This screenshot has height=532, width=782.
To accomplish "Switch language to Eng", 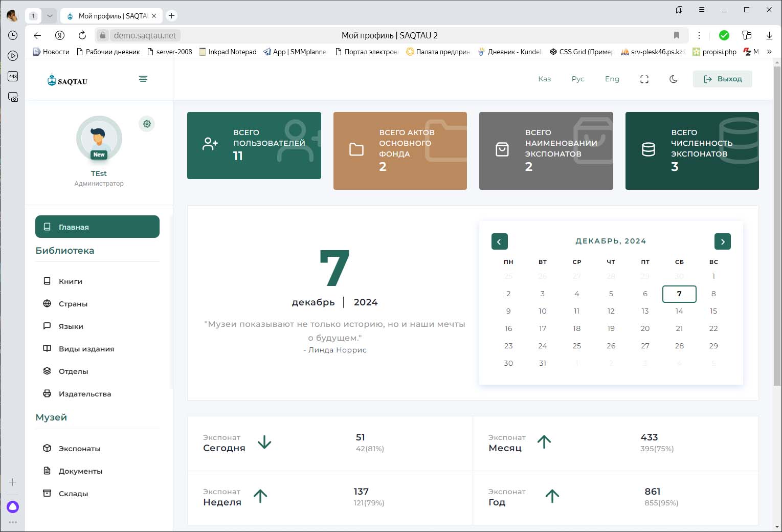I will 612,79.
